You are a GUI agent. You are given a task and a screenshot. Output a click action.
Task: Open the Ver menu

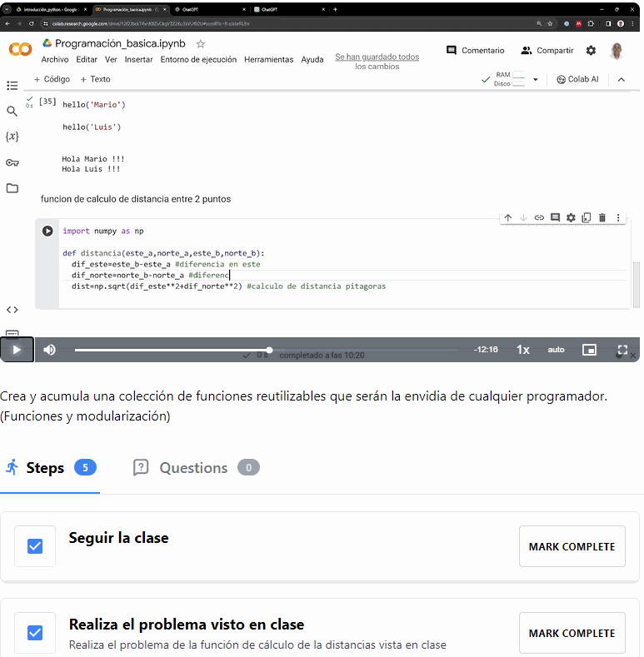[111, 59]
